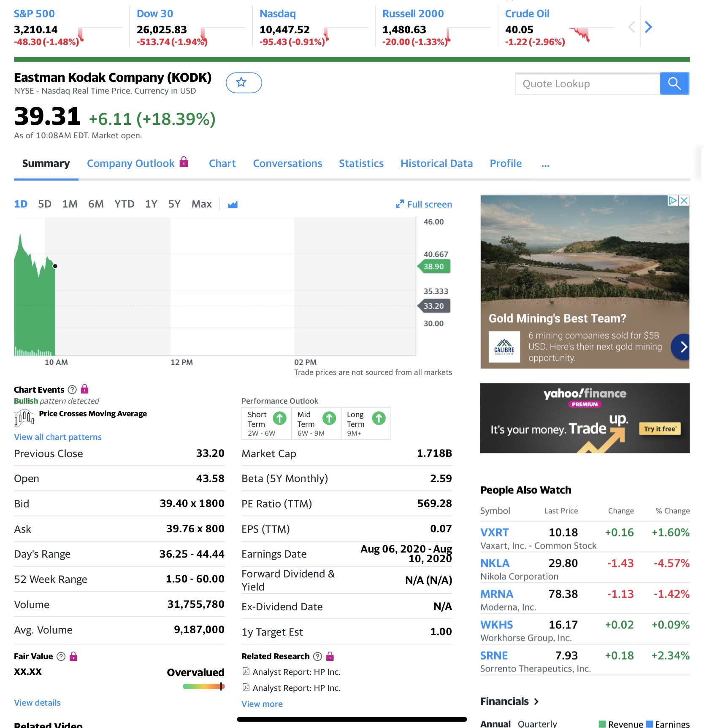Select the YTD chart range
The width and height of the screenshot is (704, 728).
(x=125, y=205)
